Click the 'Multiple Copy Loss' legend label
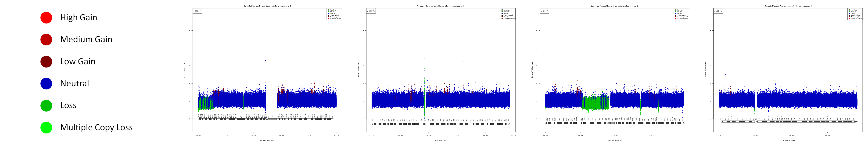Screen dimensions: 868x145 point(96,127)
